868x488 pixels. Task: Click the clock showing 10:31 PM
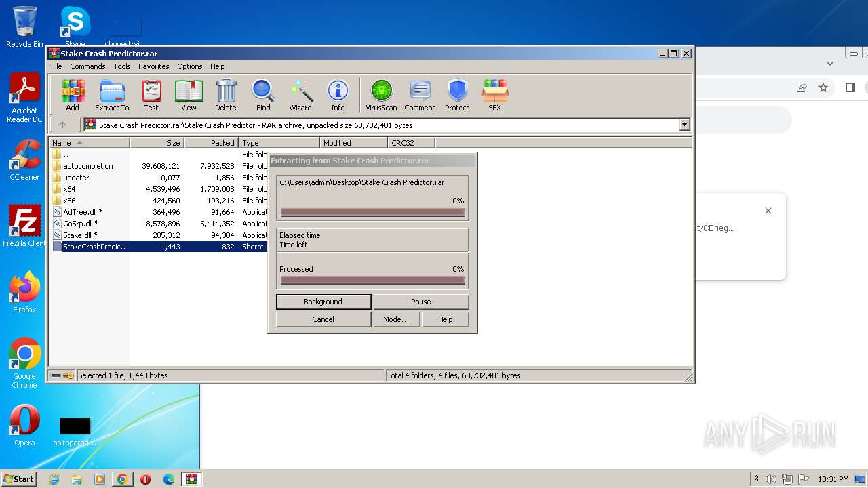pyautogui.click(x=833, y=479)
